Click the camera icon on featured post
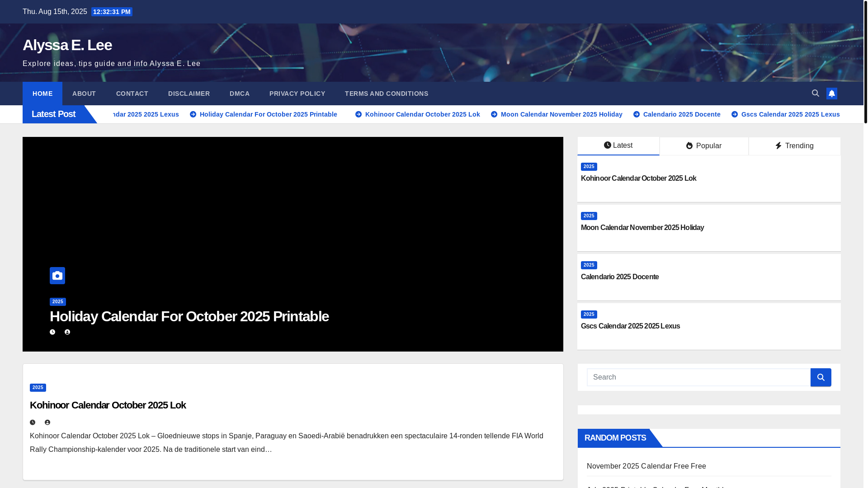The height and width of the screenshot is (488, 868). (x=57, y=276)
